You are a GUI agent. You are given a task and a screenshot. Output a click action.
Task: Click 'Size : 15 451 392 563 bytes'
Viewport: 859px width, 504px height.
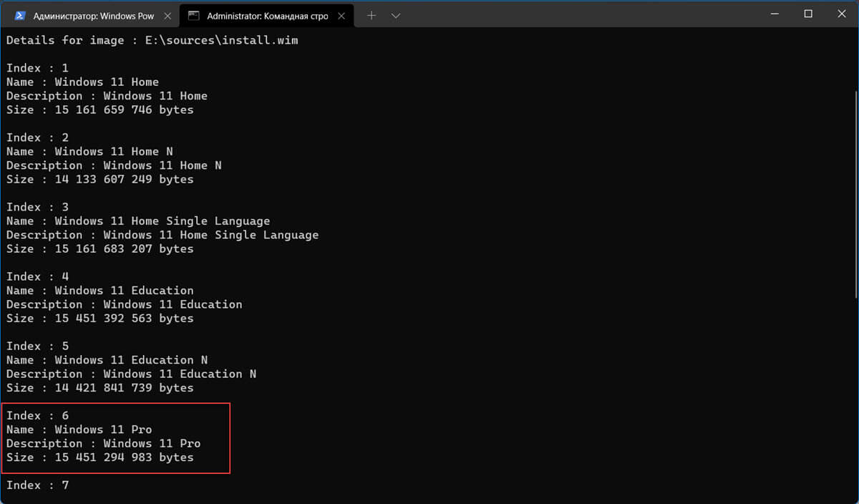point(100,318)
